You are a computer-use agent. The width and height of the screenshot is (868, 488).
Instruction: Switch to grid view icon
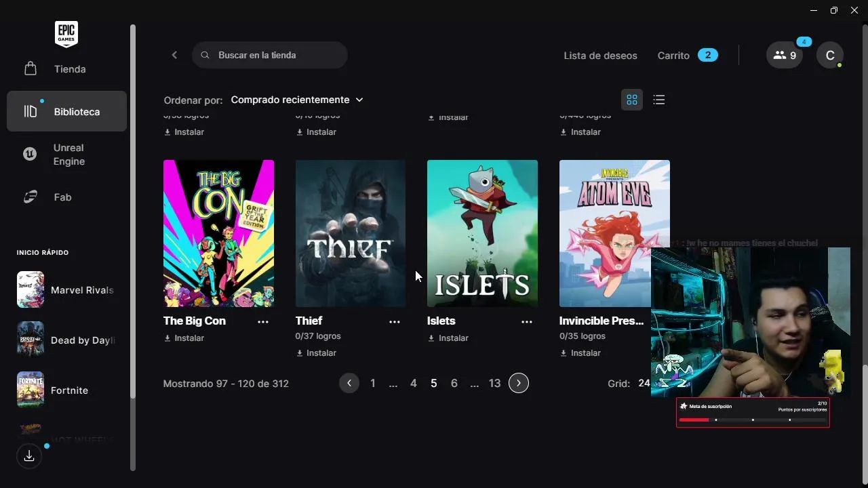632,100
